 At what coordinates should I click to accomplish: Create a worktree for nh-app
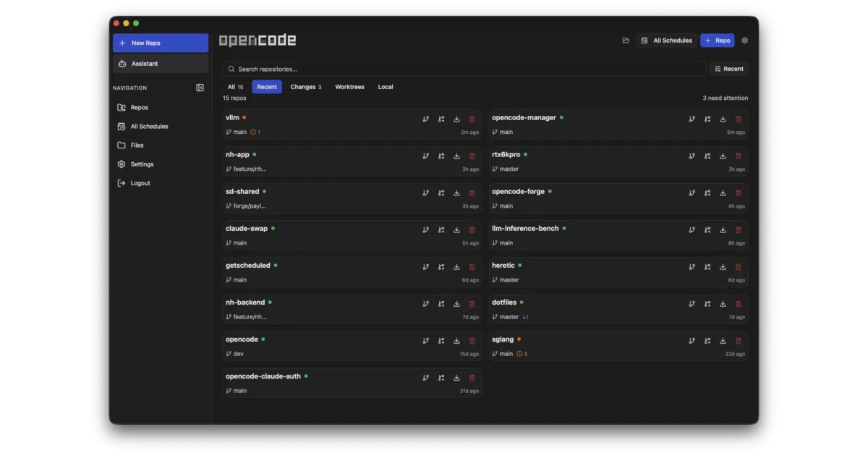point(441,156)
